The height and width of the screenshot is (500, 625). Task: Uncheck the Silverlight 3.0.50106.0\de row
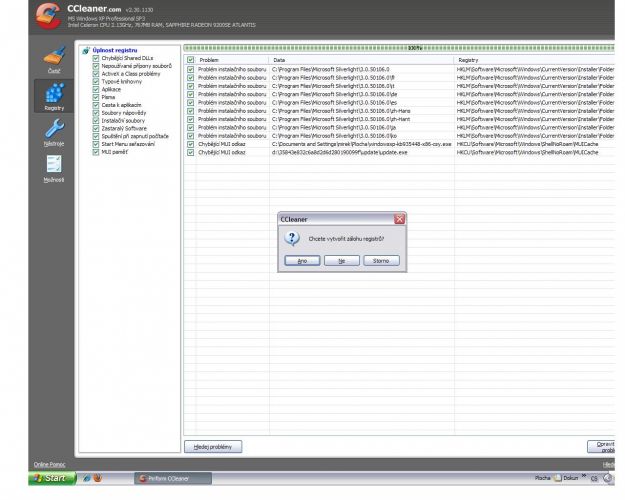[191, 94]
